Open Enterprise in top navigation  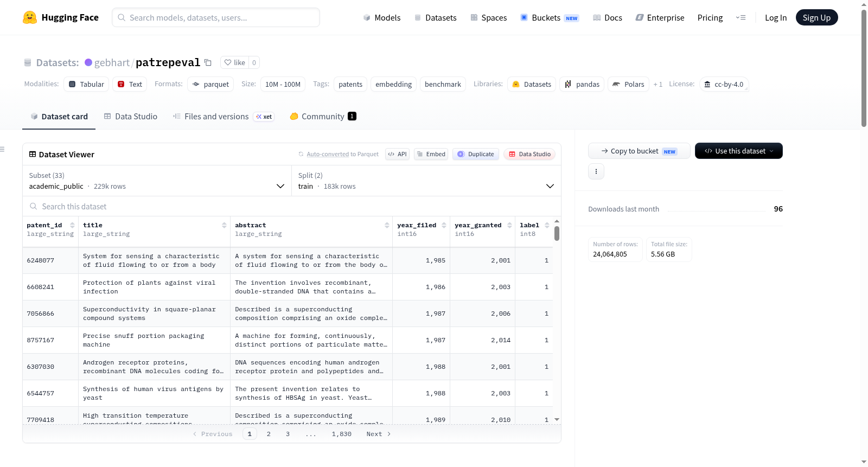(660, 17)
